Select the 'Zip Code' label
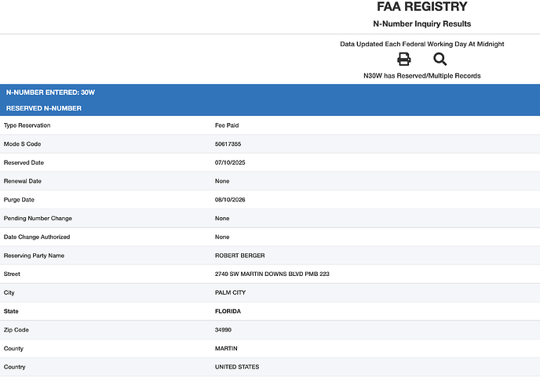The width and height of the screenshot is (540, 392). tap(16, 330)
